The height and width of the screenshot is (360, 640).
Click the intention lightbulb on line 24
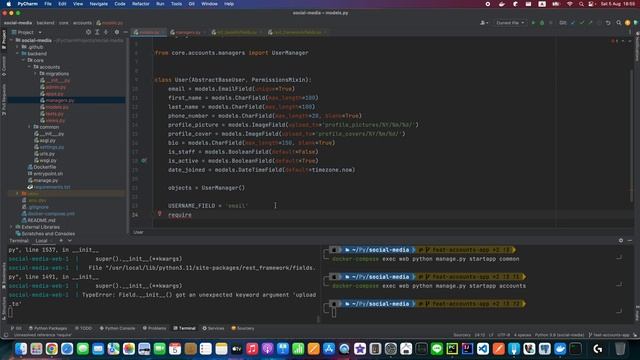pyautogui.click(x=160, y=213)
